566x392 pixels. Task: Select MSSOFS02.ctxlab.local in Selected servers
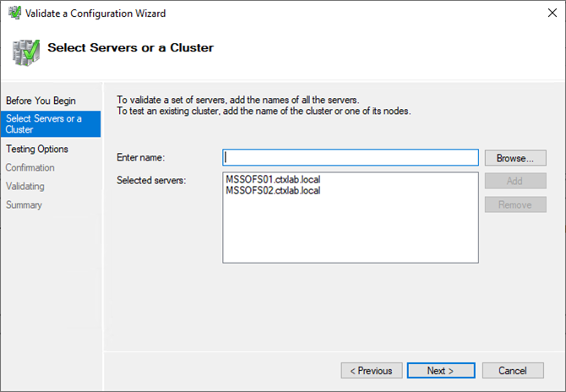pos(273,190)
